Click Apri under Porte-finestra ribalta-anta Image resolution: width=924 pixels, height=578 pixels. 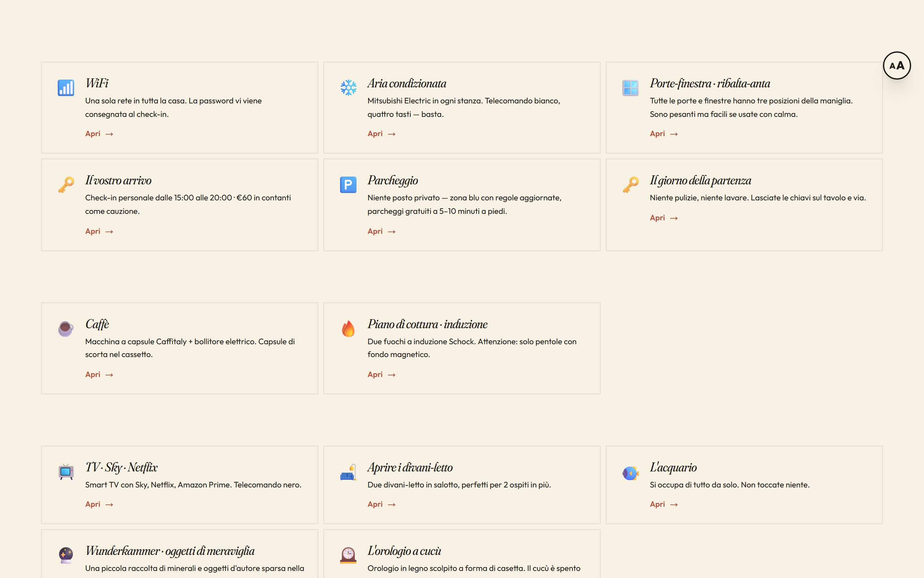tap(664, 134)
